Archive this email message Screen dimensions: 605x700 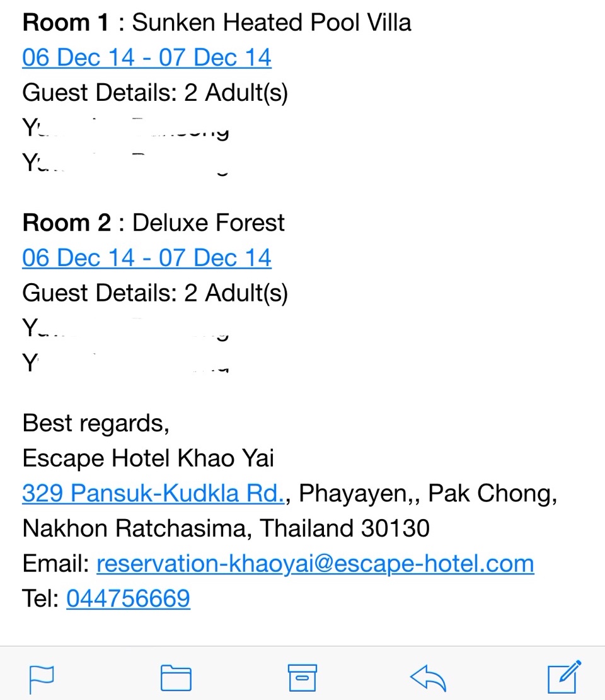(302, 678)
